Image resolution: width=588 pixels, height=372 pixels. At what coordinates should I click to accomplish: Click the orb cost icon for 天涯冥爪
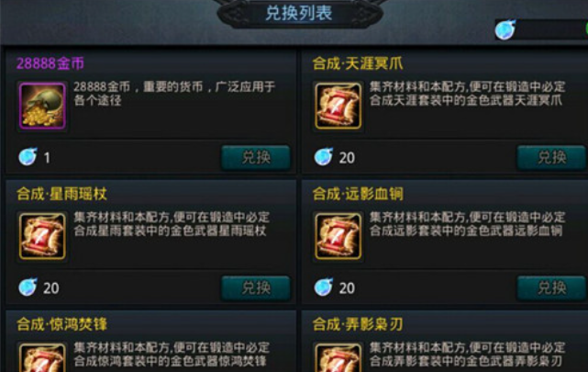[324, 156]
